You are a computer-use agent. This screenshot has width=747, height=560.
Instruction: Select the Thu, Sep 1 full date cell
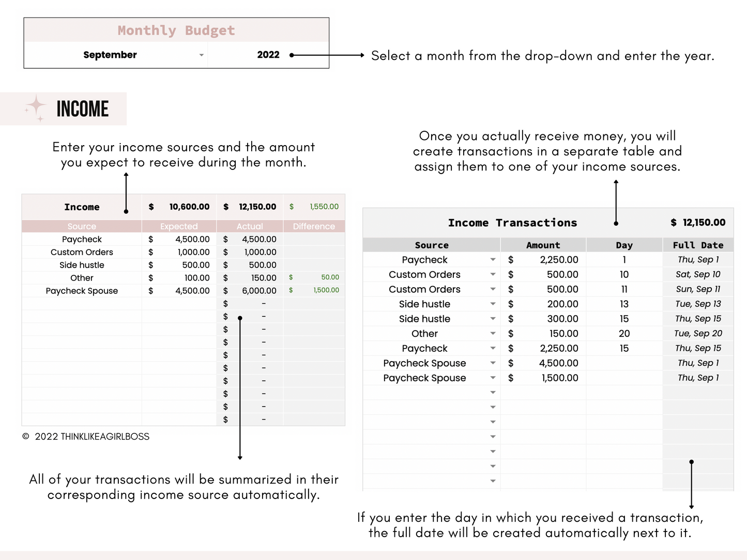(x=697, y=259)
